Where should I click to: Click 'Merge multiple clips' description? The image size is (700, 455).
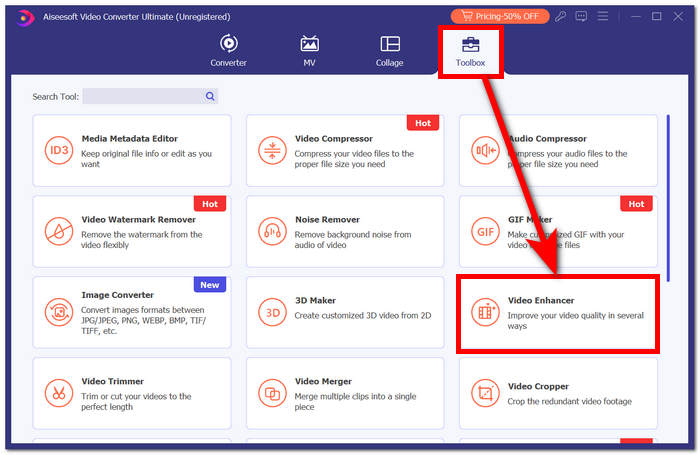click(355, 401)
